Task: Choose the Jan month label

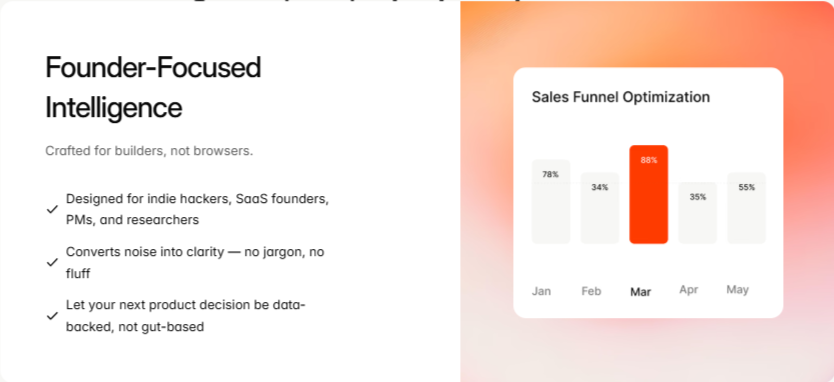Action: [541, 291]
